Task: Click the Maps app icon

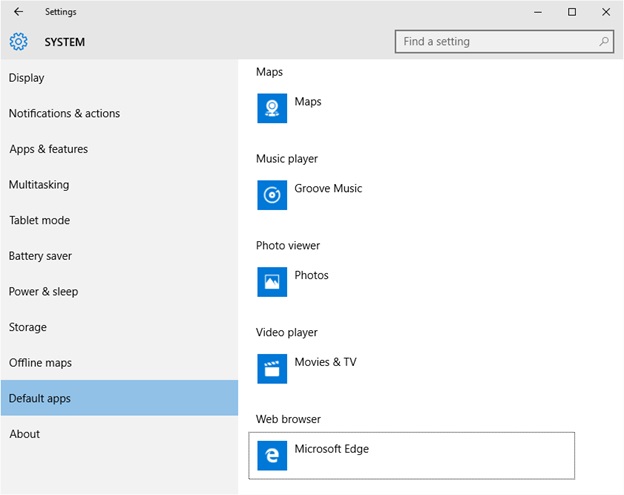Action: [272, 108]
